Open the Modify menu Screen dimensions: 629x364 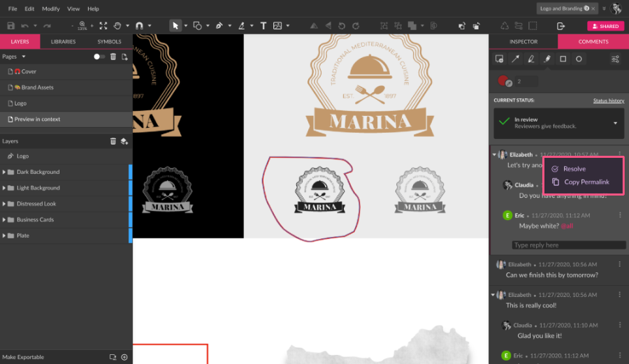click(x=50, y=9)
